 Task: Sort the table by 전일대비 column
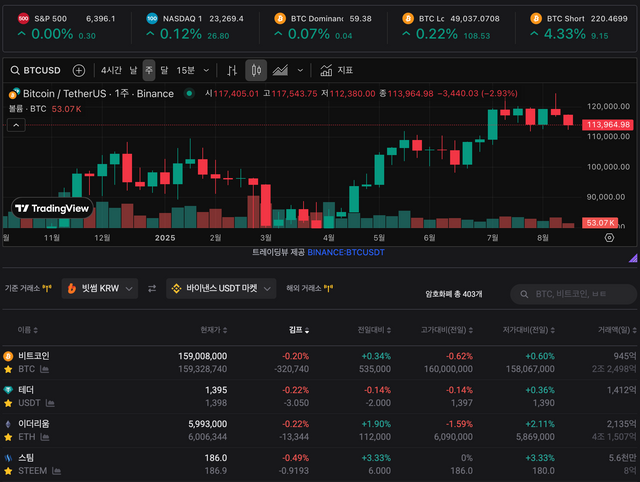click(374, 330)
